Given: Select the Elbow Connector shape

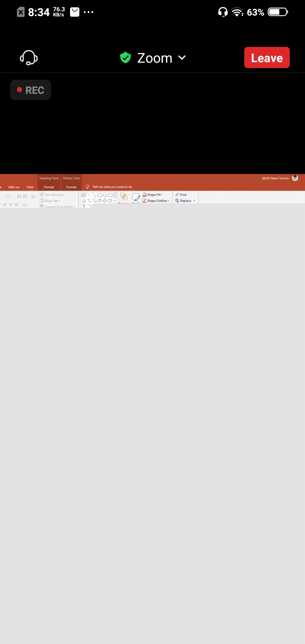Looking at the screenshot, I should pos(89,201).
